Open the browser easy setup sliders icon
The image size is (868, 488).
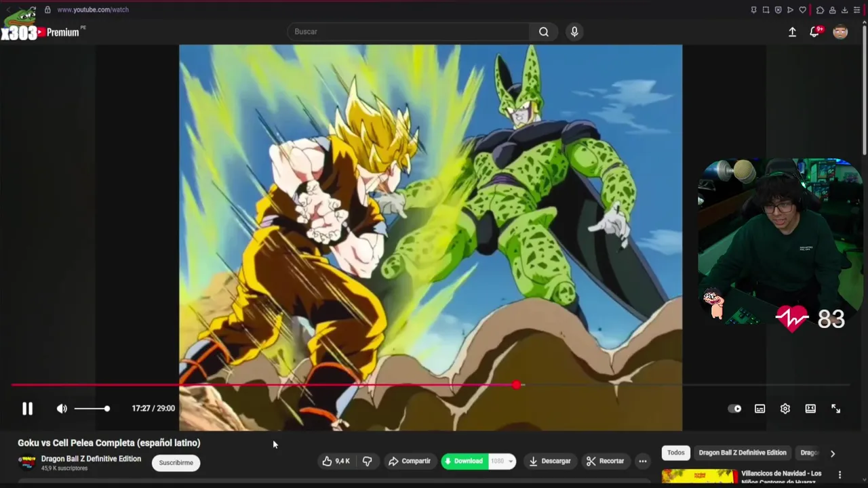(856, 9)
